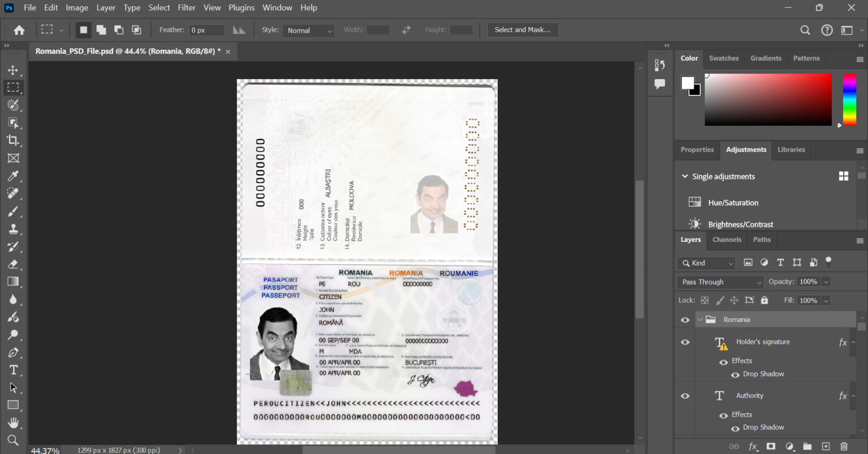Open the marquee tool preset picker arrow
The height and width of the screenshot is (454, 868).
(x=61, y=30)
